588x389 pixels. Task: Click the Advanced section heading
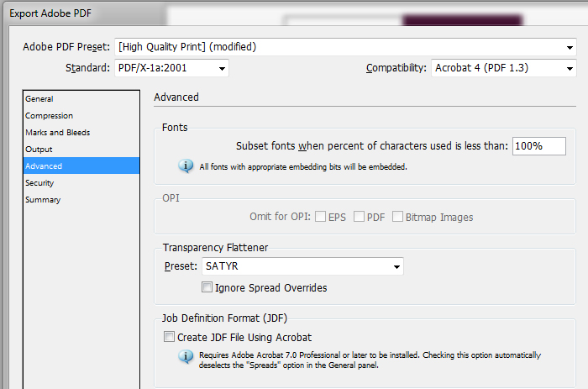click(x=176, y=97)
